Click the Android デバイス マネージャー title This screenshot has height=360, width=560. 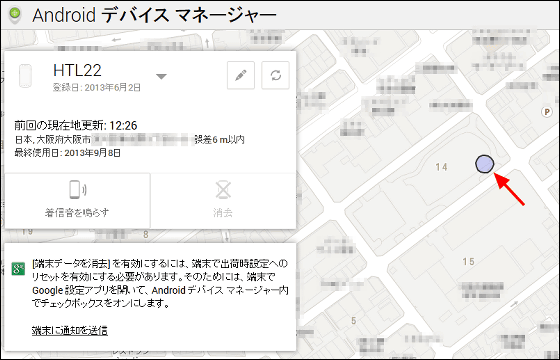click(x=154, y=15)
